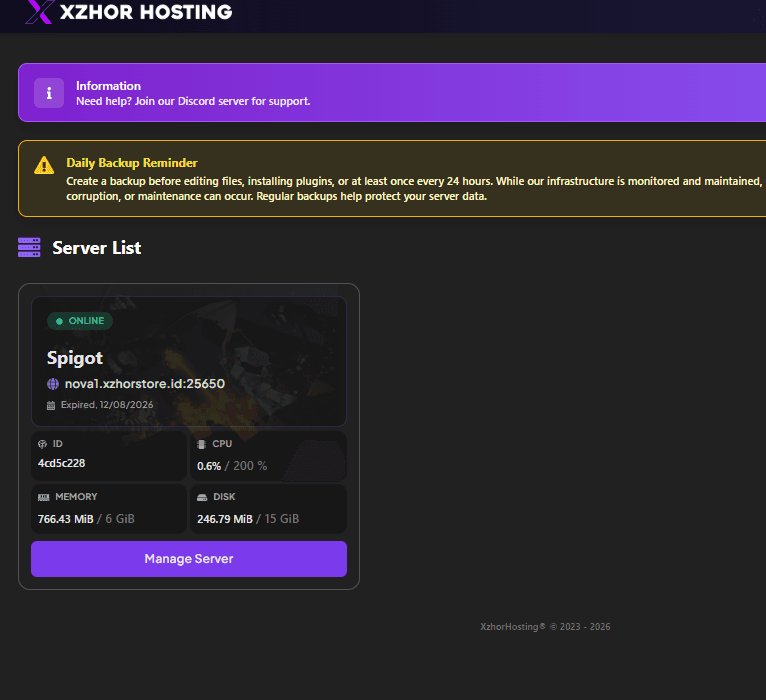Screen dimensions: 766x700
Task: Click the text 'Expired, 12/08/2026'
Action: click(x=107, y=405)
